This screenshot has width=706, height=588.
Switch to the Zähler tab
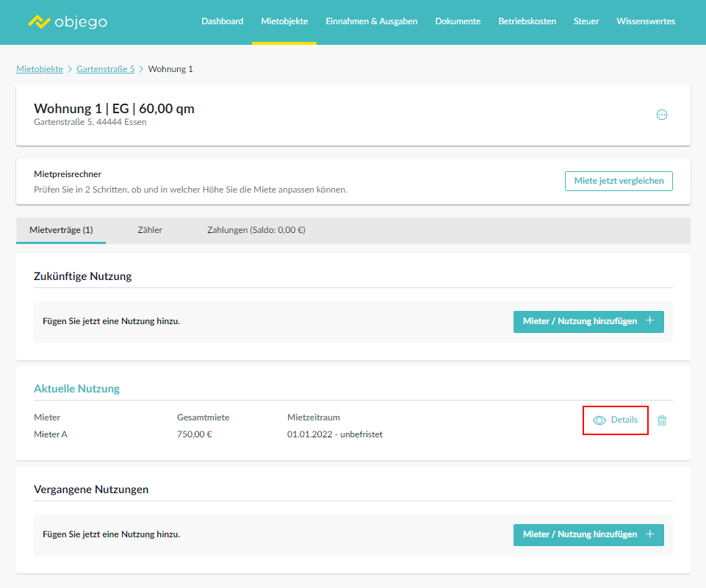pyautogui.click(x=150, y=230)
